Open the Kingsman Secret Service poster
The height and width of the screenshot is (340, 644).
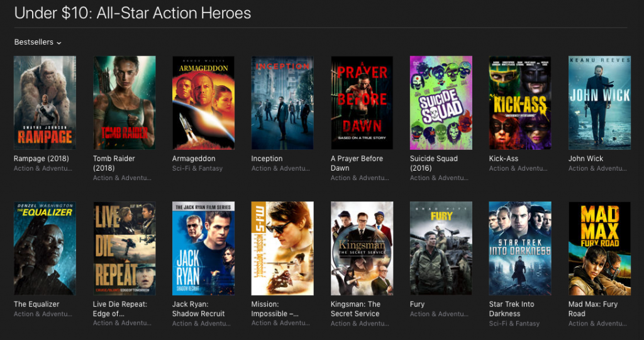[x=362, y=248]
